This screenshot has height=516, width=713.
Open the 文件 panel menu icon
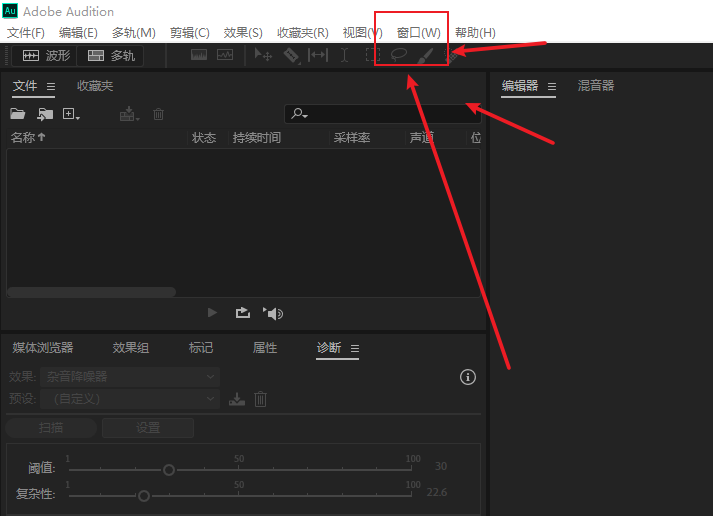point(51,86)
